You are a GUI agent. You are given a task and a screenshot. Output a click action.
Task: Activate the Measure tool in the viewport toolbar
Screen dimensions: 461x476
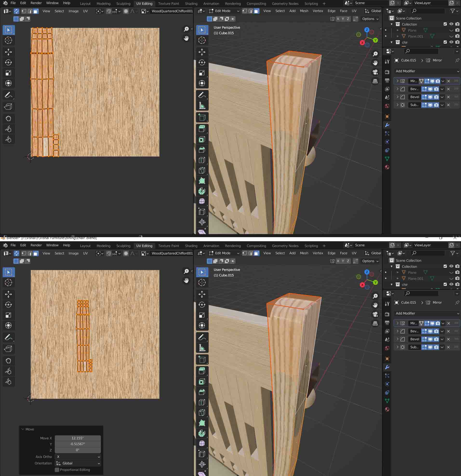point(202,105)
